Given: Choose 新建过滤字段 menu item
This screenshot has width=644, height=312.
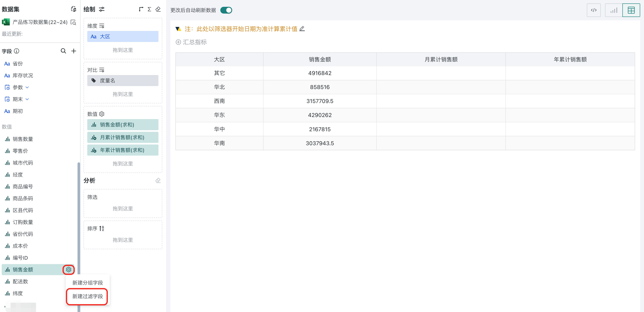Looking at the screenshot, I should (x=87, y=296).
